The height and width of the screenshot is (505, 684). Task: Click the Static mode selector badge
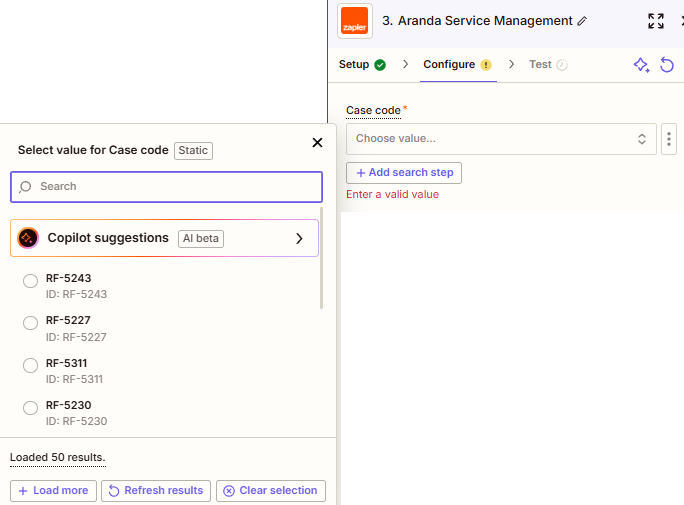tap(193, 150)
